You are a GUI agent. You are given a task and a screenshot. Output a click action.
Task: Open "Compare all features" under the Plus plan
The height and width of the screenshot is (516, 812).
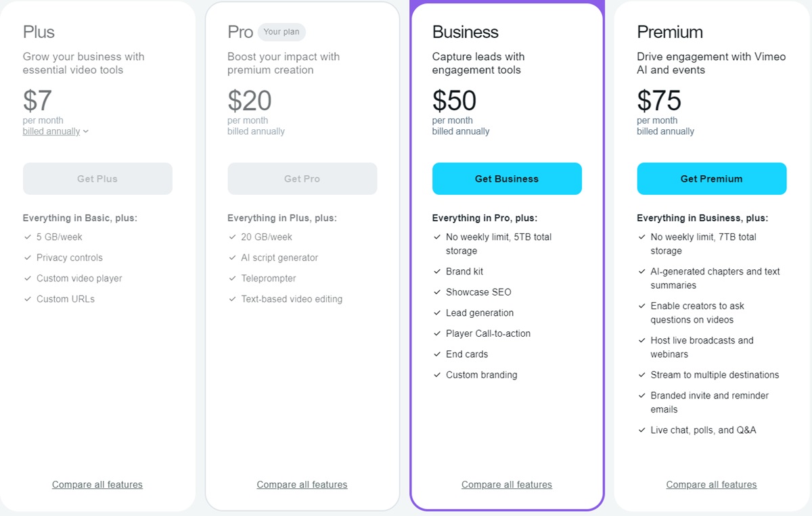[x=97, y=484]
